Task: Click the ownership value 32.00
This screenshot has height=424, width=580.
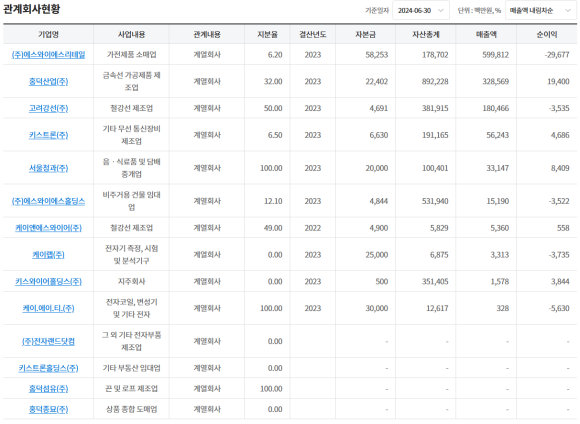Action: pos(273,81)
